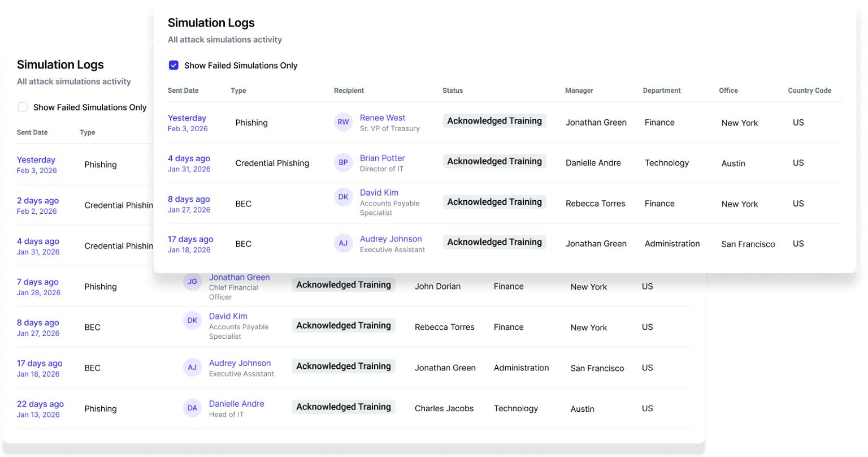Click 17 days ago date in front panel

190,239
